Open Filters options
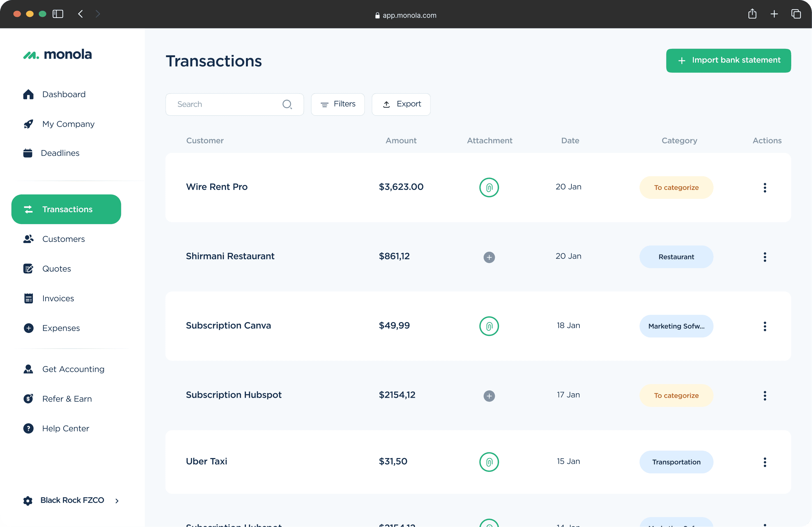 (337, 104)
